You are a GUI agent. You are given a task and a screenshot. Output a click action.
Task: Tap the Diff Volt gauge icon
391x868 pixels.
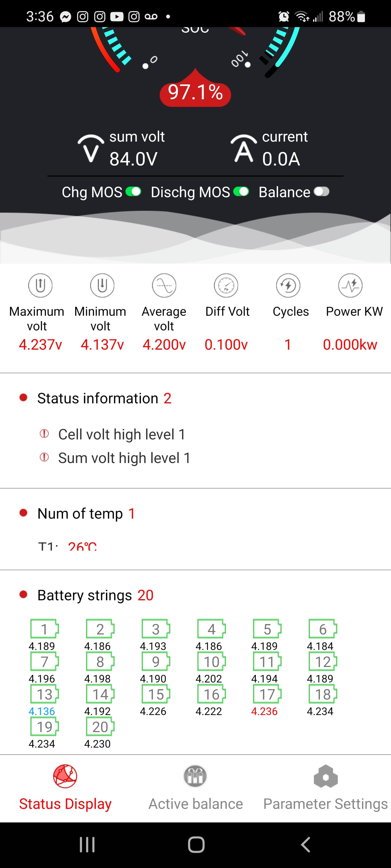tap(226, 285)
